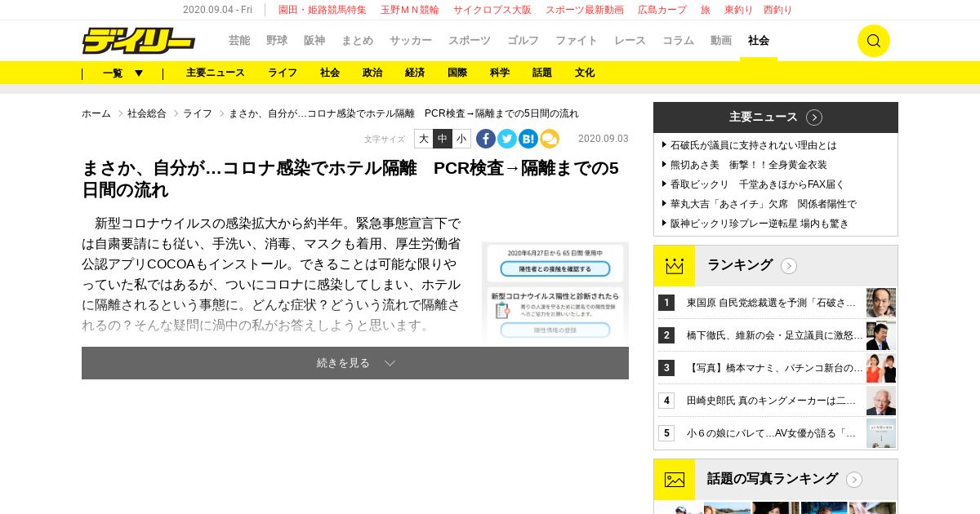Open the まとめ navigation tab

click(x=358, y=41)
